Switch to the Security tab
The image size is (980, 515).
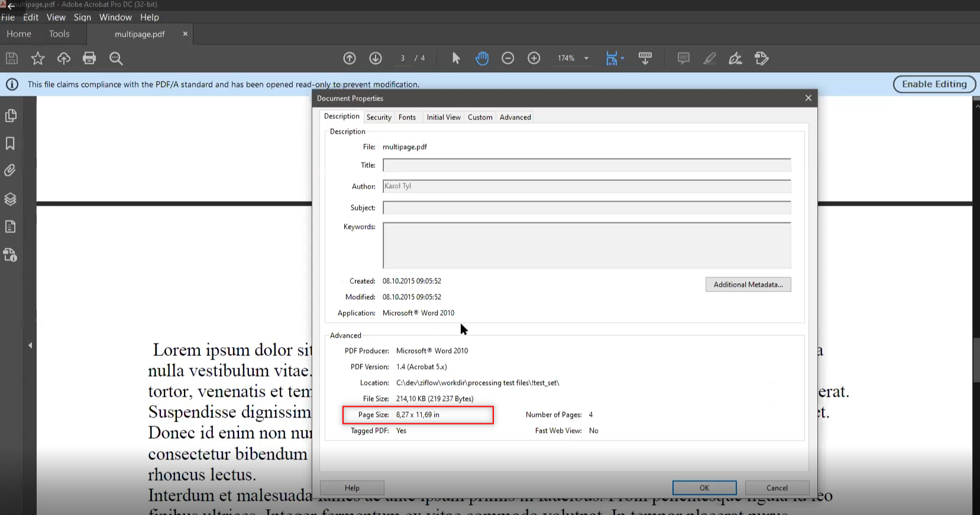379,117
